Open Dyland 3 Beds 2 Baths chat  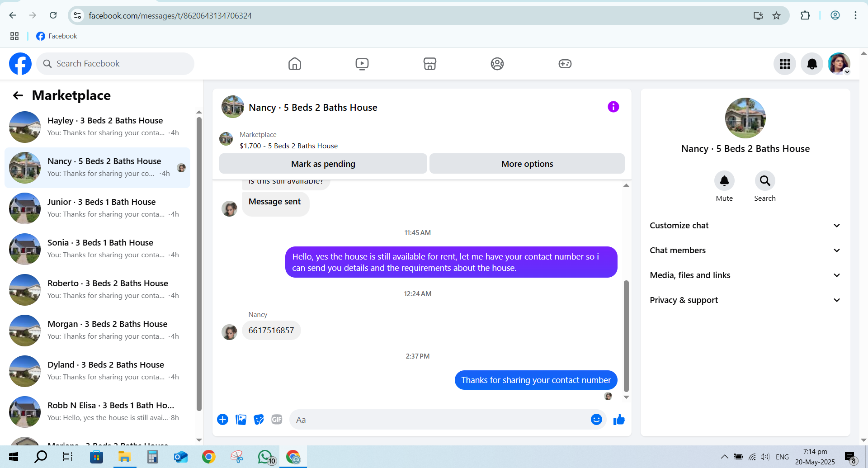(97, 371)
